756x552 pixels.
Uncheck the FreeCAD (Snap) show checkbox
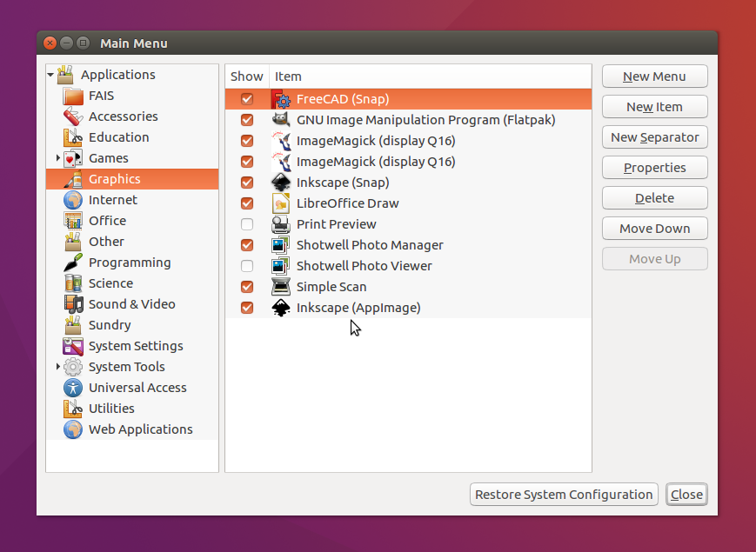coord(247,99)
